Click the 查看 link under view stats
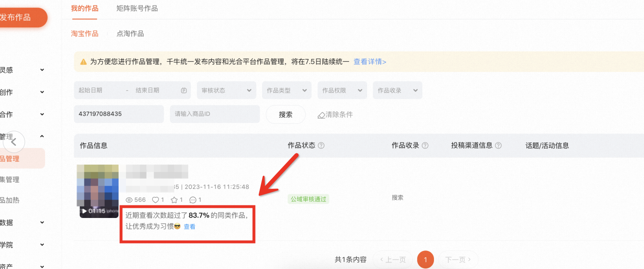The image size is (644, 269). [190, 227]
